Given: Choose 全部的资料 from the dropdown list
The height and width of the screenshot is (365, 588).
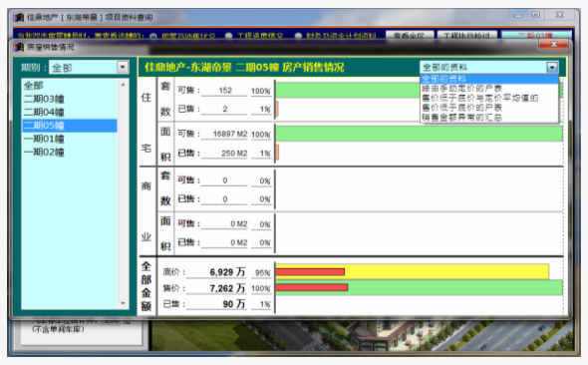Looking at the screenshot, I should tap(489, 79).
